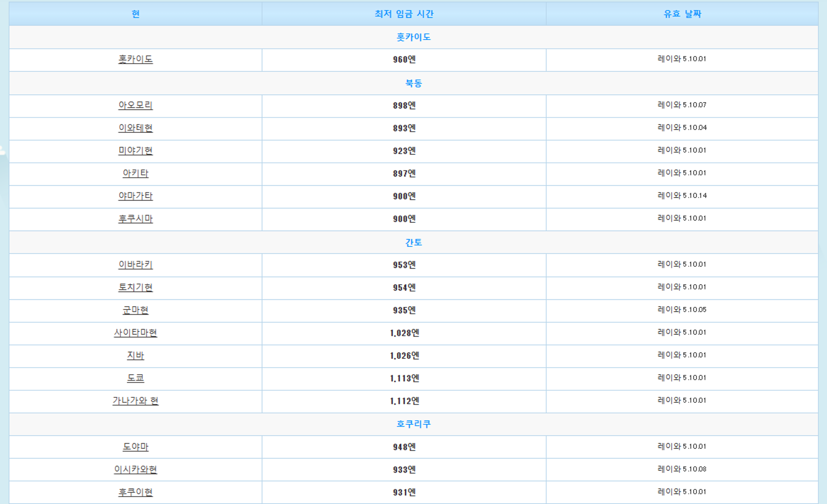The width and height of the screenshot is (827, 504).
Task: Select the 933엔 wage value
Action: (x=404, y=470)
